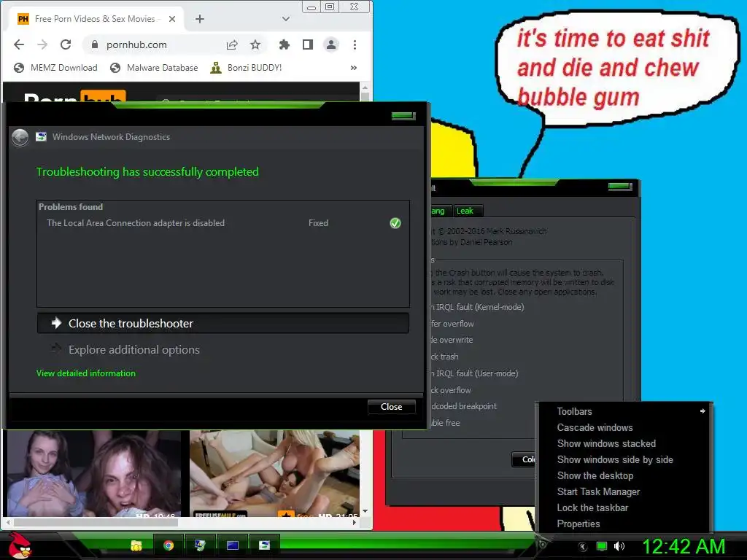Bookmark this page with the star icon
The height and width of the screenshot is (560, 747).
point(255,44)
